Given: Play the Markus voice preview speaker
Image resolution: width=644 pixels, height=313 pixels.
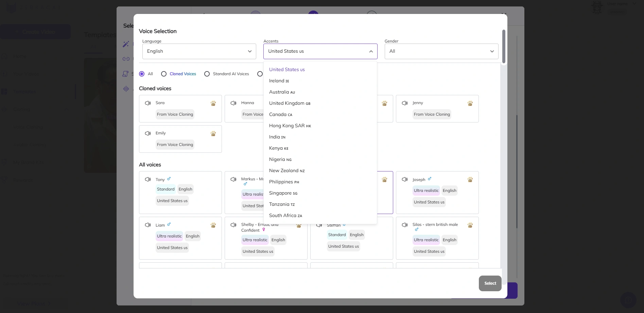Looking at the screenshot, I should click(x=233, y=179).
